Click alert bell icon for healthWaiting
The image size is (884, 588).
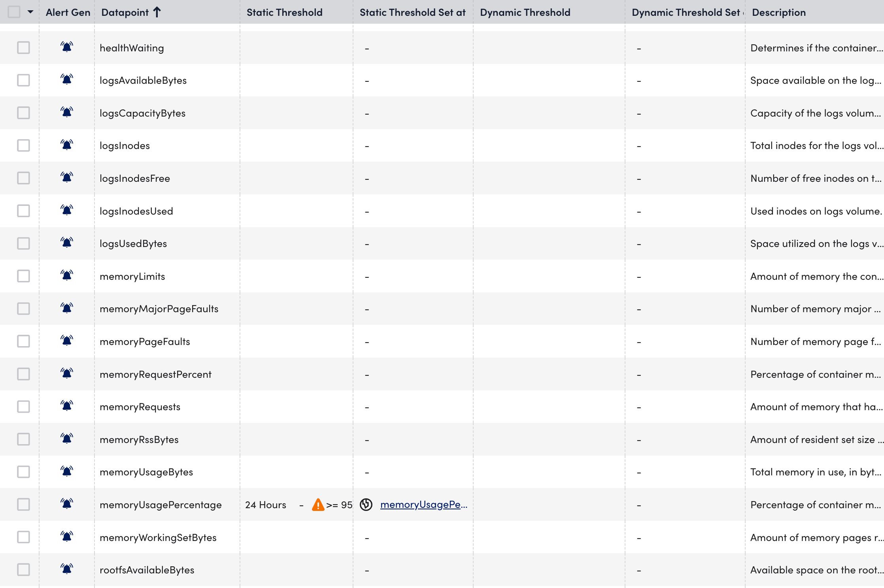[67, 47]
